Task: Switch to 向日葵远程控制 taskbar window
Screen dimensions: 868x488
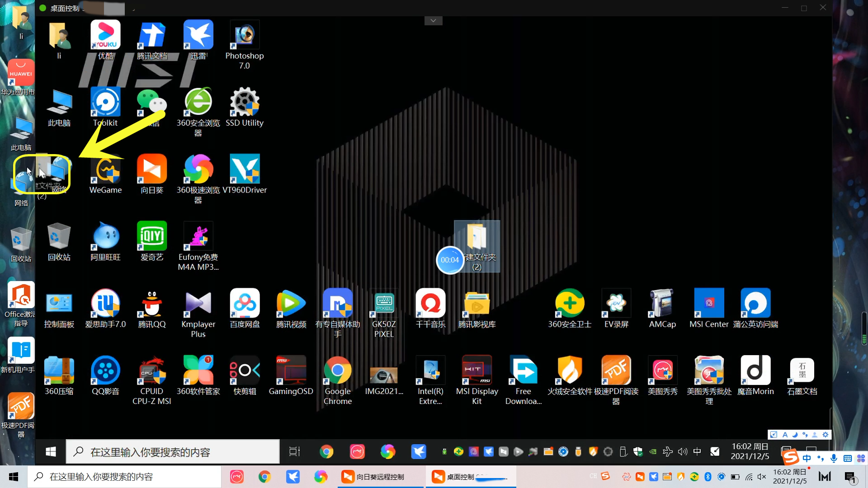Action: 381,477
